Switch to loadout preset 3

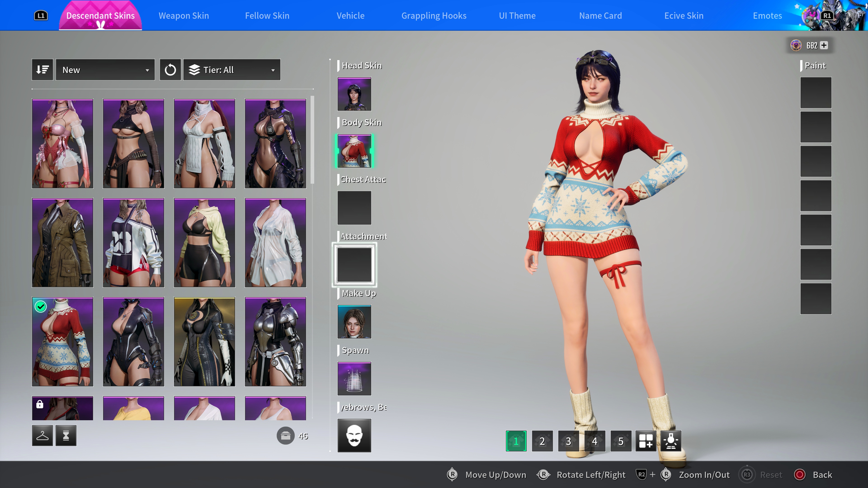coord(568,441)
